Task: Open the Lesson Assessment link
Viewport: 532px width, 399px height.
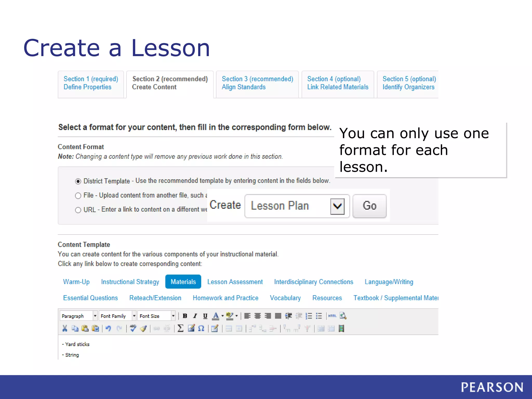Action: [235, 282]
